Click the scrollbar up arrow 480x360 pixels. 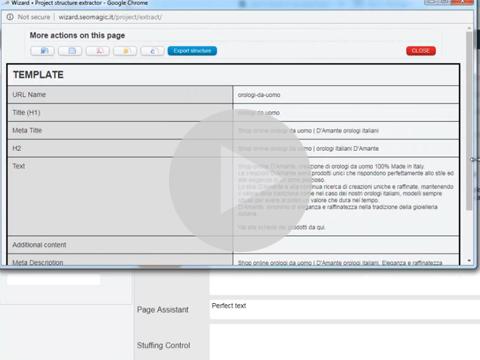tap(469, 28)
